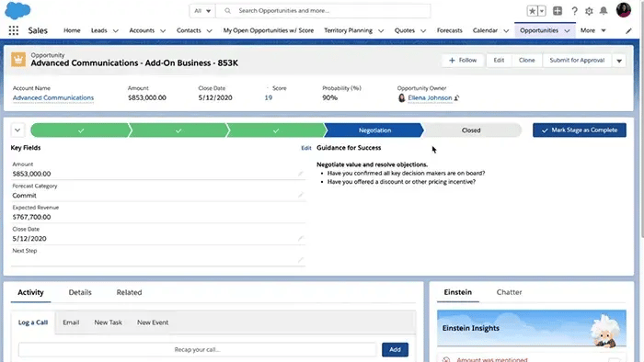
Task: Open the Advanced Communications account link
Action: pyautogui.click(x=53, y=97)
